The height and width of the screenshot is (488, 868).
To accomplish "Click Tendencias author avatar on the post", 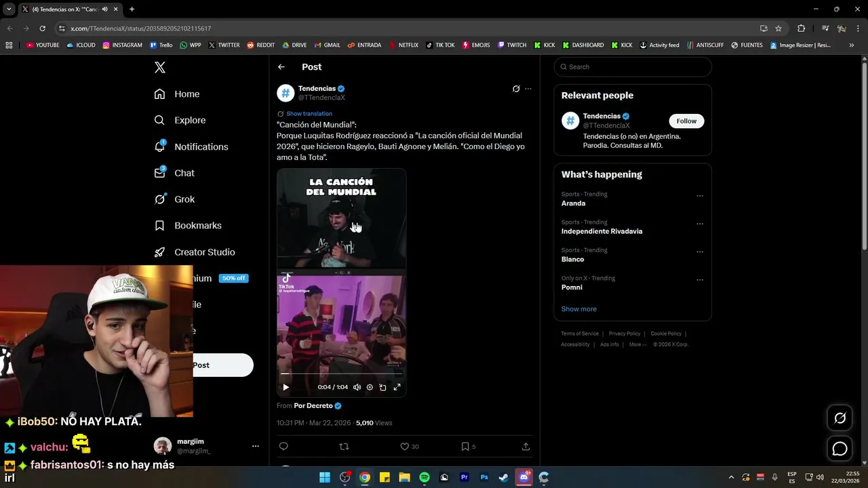I will [x=285, y=93].
